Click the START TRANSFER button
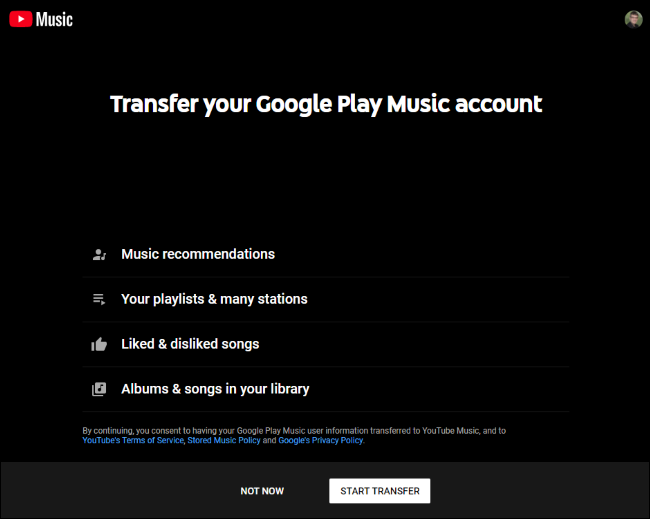 (380, 491)
